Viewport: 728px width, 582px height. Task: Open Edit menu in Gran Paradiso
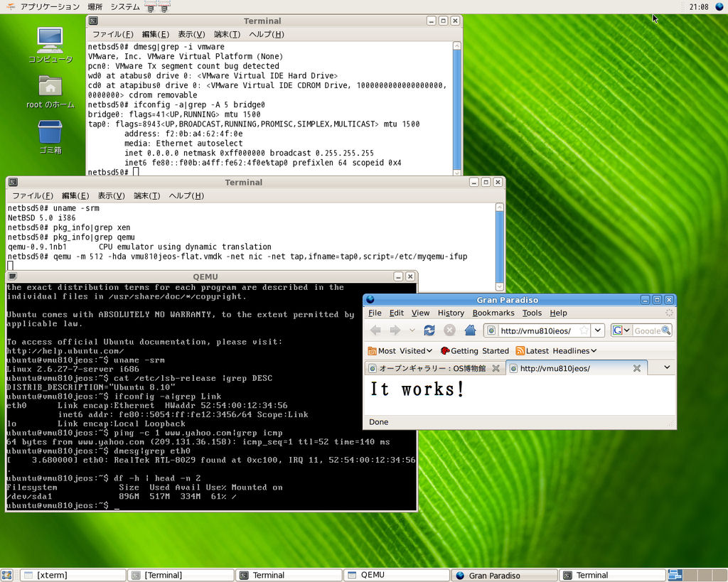pos(396,313)
